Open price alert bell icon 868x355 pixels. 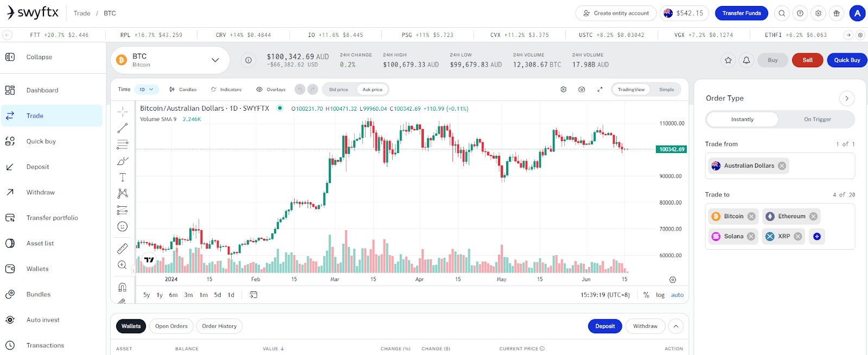(746, 60)
